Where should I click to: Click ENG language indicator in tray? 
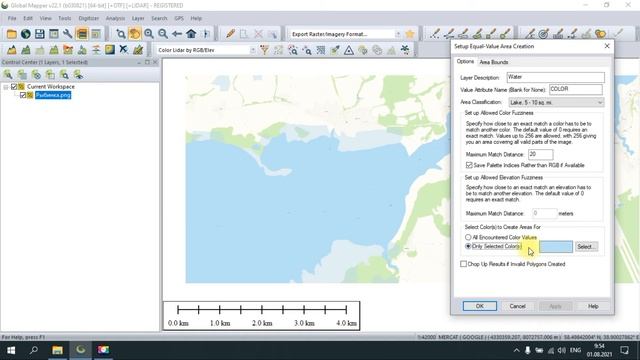coord(575,350)
